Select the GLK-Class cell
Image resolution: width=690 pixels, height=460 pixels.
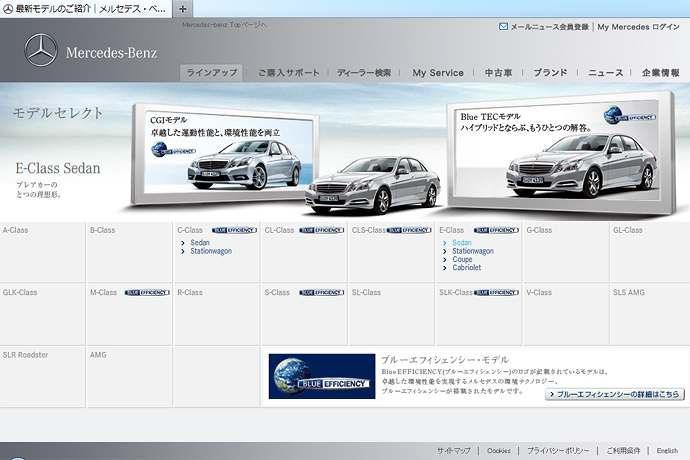(x=42, y=314)
